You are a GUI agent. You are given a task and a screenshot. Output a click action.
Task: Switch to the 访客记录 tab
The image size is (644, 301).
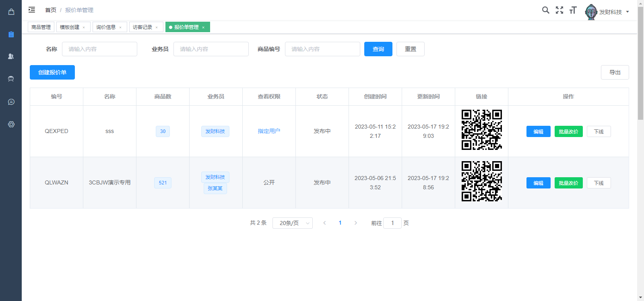[x=142, y=27]
